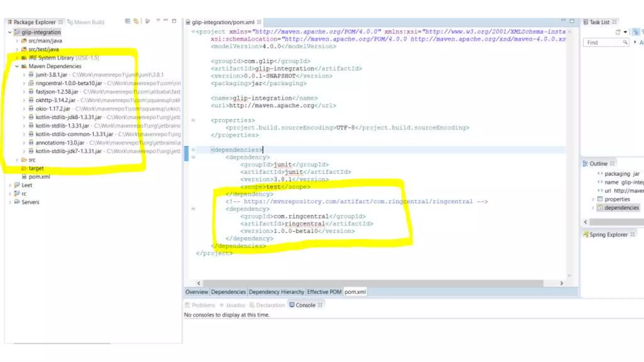Screen dimensions: 644x362
Task: Fold the dependencies XML element
Action: (193, 150)
